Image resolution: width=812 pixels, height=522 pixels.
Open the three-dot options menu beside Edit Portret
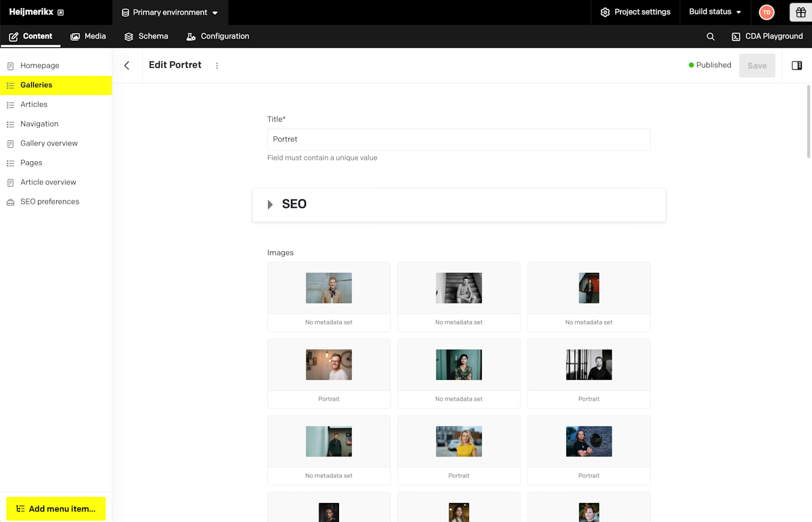217,66
